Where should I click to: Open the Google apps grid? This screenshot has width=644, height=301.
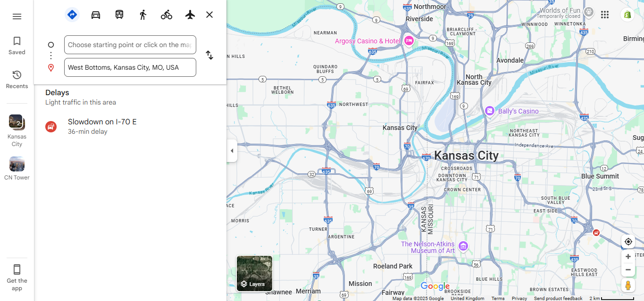pos(605,15)
